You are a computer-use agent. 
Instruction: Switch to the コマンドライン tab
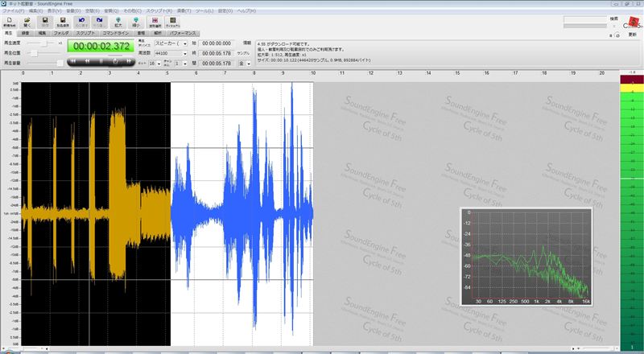pos(116,33)
